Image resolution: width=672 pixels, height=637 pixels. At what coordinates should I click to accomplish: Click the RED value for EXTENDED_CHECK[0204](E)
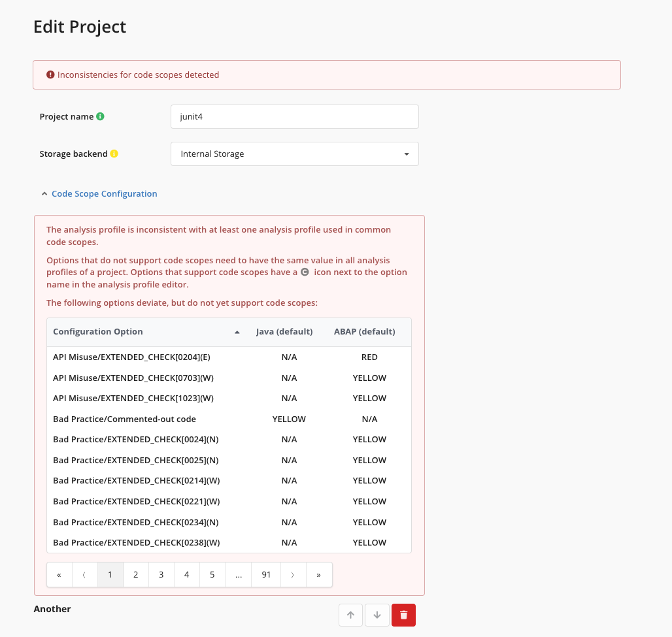click(369, 357)
